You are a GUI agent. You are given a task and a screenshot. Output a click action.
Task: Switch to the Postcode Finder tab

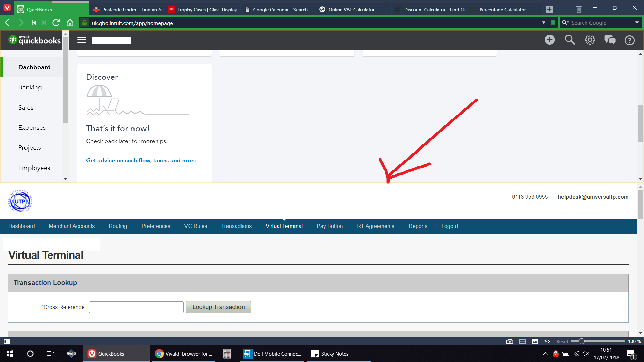click(x=128, y=10)
